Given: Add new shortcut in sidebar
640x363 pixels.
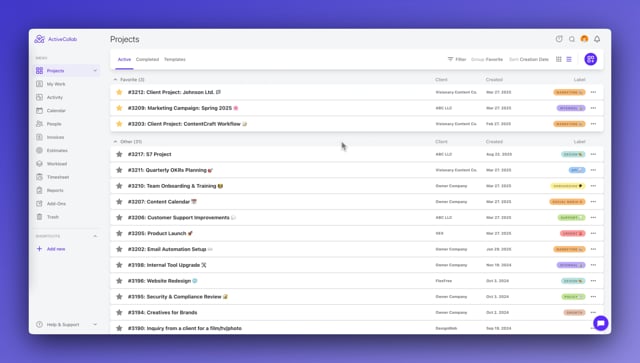Looking at the screenshot, I should click(51, 249).
